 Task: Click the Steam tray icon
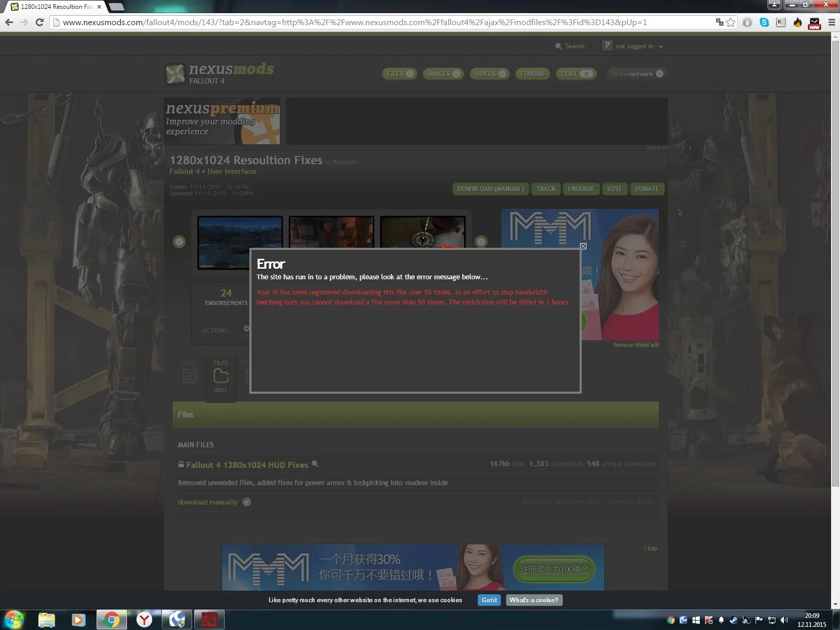tap(733, 620)
